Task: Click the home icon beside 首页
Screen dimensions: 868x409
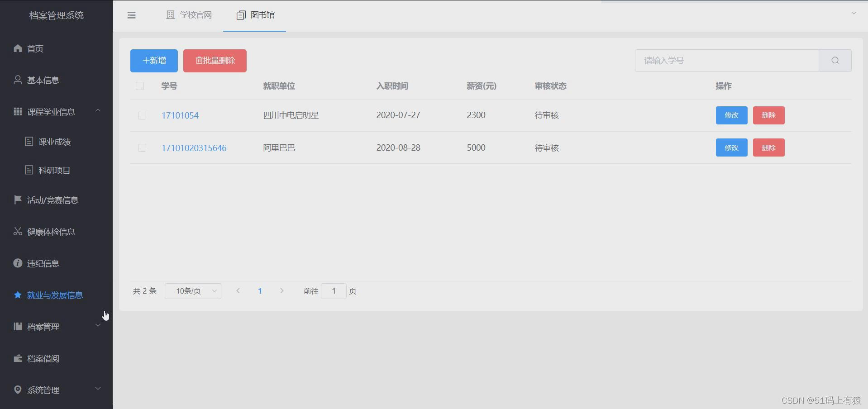Action: point(18,48)
